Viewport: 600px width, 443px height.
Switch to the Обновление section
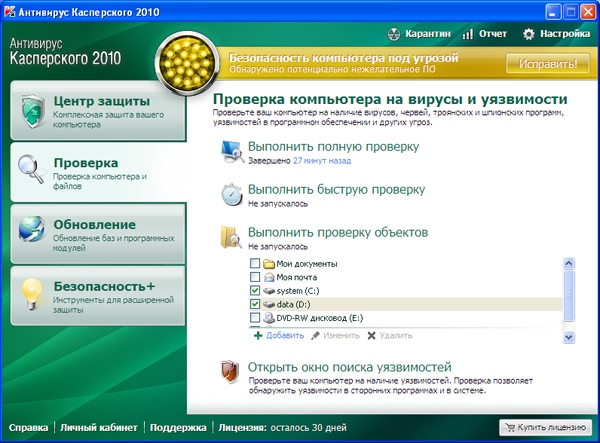(x=98, y=234)
